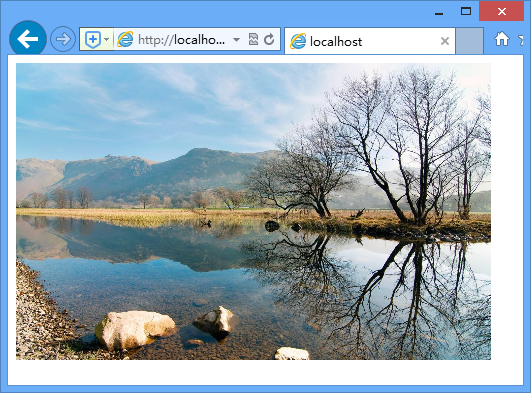Go to the Home page icon
Viewport: 531px width, 393px height.
[502, 39]
